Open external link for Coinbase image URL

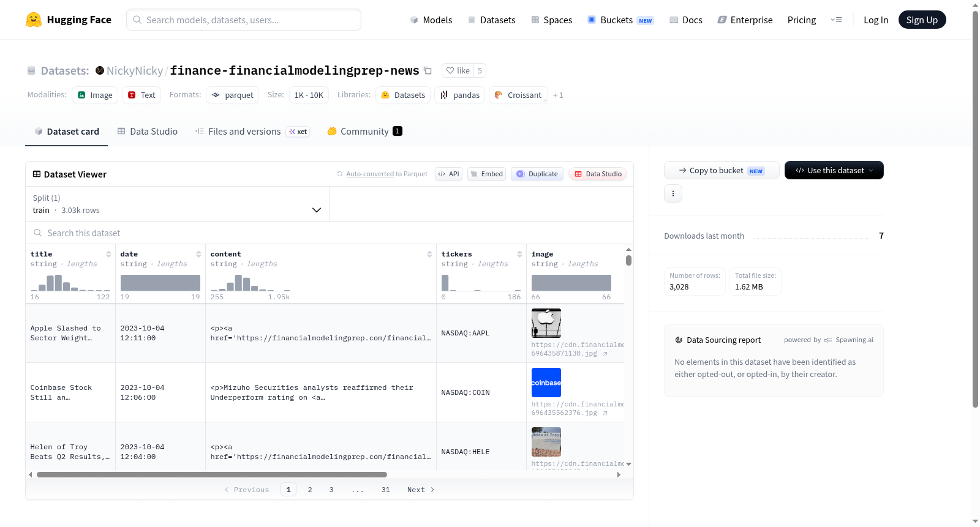[605, 413]
